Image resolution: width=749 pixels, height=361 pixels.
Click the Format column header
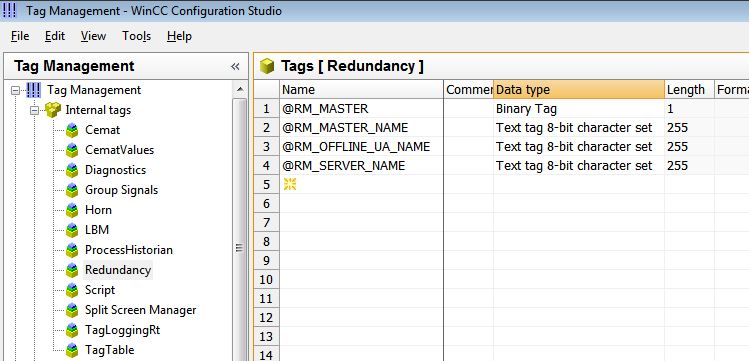(732, 90)
